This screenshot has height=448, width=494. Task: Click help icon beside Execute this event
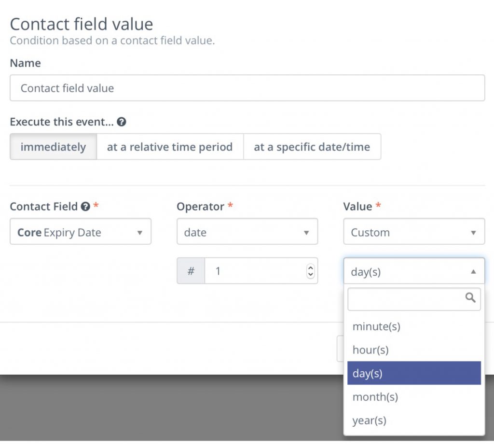(121, 122)
